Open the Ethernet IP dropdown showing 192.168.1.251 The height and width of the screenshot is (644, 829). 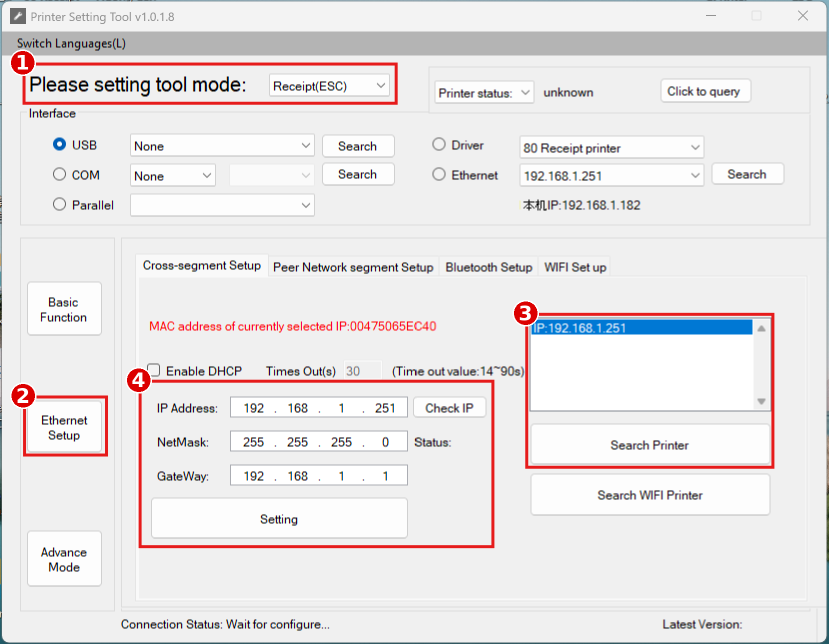coord(611,175)
